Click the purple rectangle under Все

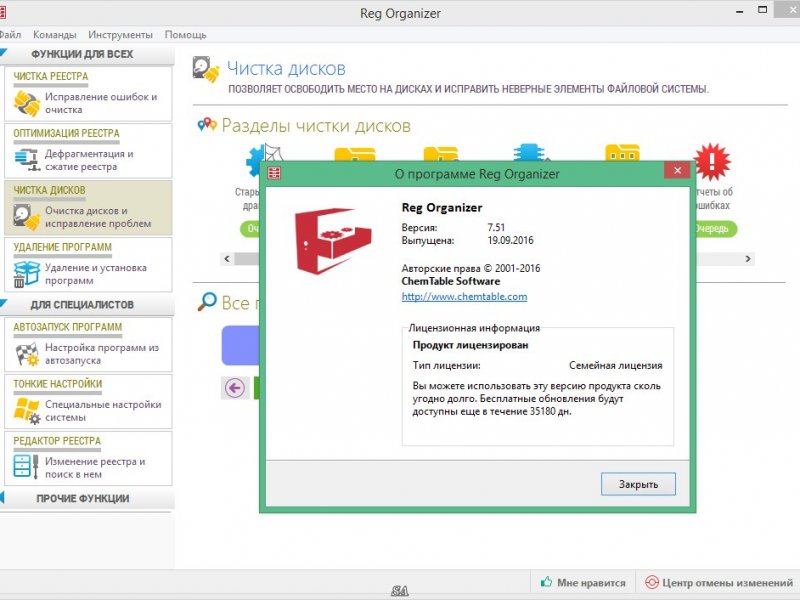240,346
